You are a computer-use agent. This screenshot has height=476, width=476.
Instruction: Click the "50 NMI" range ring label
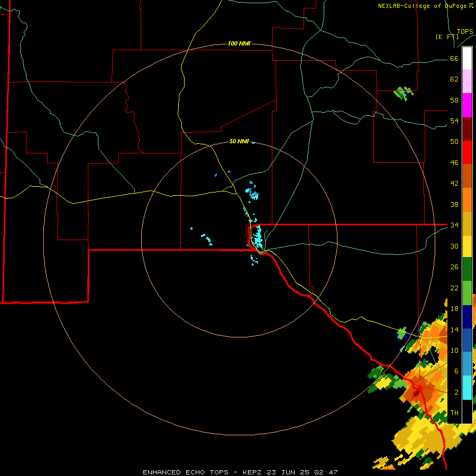coord(239,141)
